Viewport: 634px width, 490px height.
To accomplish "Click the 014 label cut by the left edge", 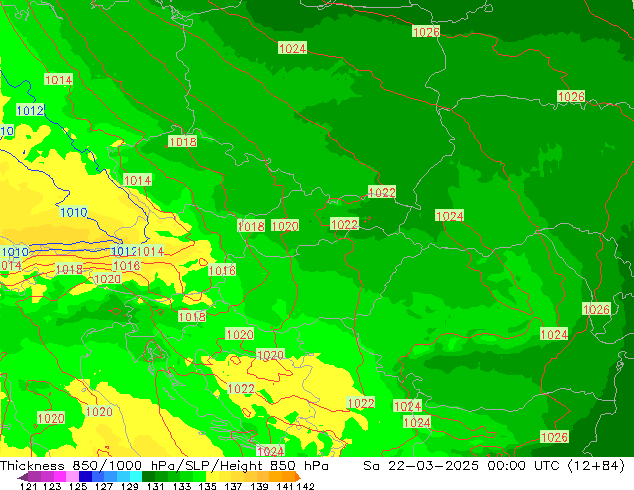I will [x=11, y=266].
